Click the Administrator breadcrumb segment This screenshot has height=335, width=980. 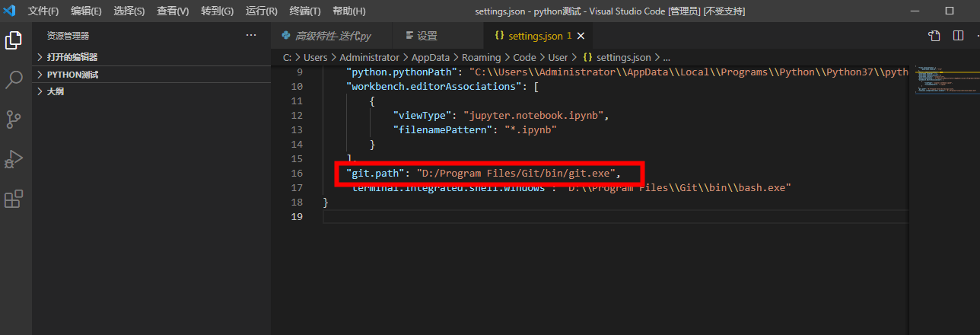point(369,57)
